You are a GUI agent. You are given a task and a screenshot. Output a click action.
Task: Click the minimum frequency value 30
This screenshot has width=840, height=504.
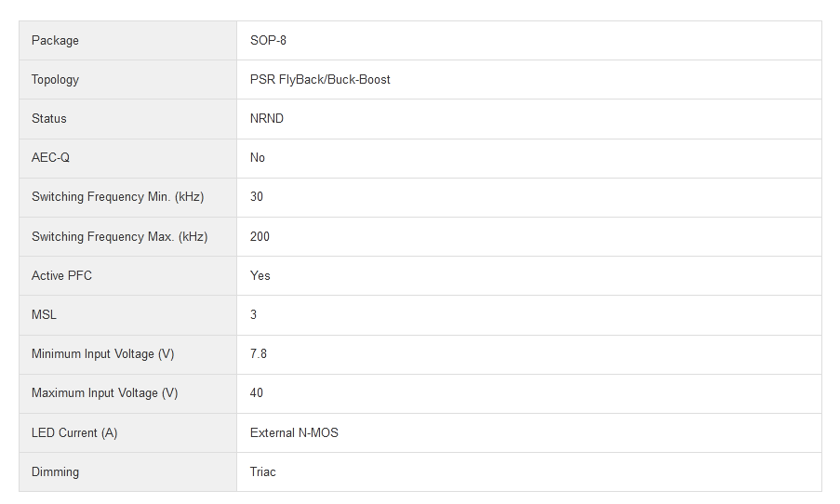pyautogui.click(x=257, y=196)
